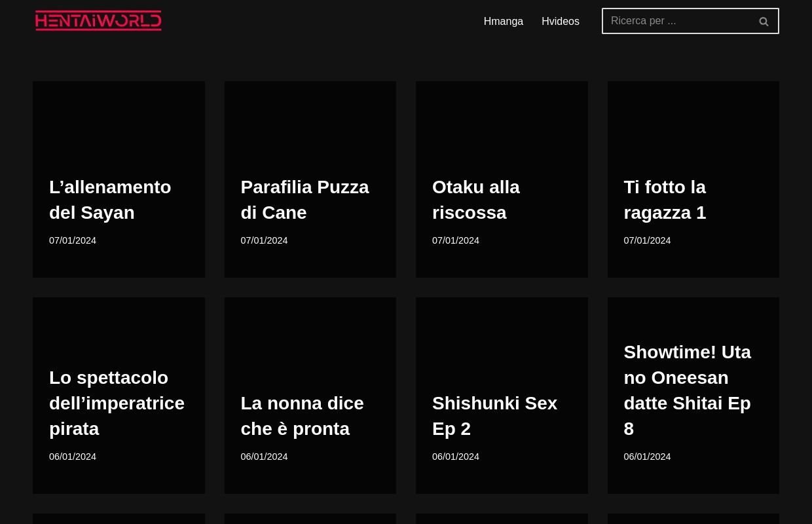Image resolution: width=812 pixels, height=524 pixels.
Task: Click the 06/01/2024 date under "Showtime! Uta no Oneesan"
Action: coord(647,457)
